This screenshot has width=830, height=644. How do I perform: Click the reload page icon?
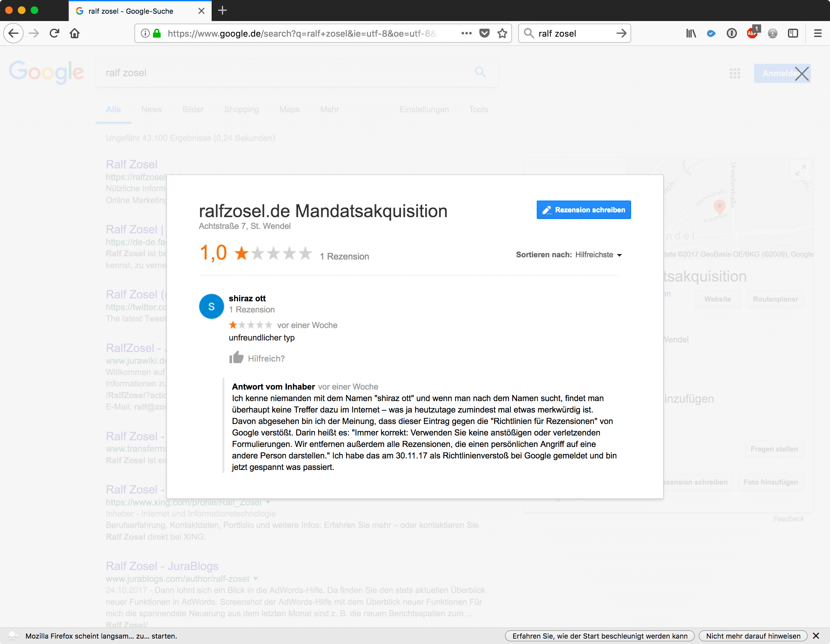[54, 33]
